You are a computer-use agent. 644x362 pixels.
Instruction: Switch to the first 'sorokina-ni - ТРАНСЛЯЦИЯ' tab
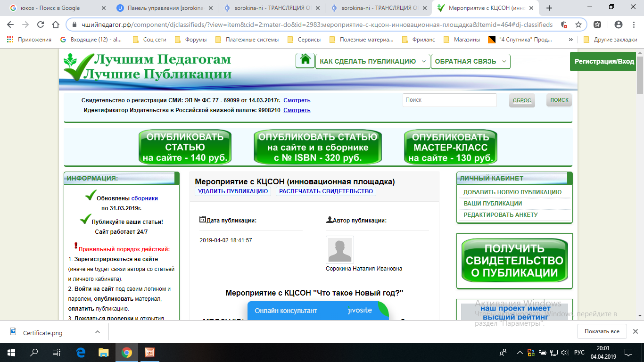tap(272, 8)
